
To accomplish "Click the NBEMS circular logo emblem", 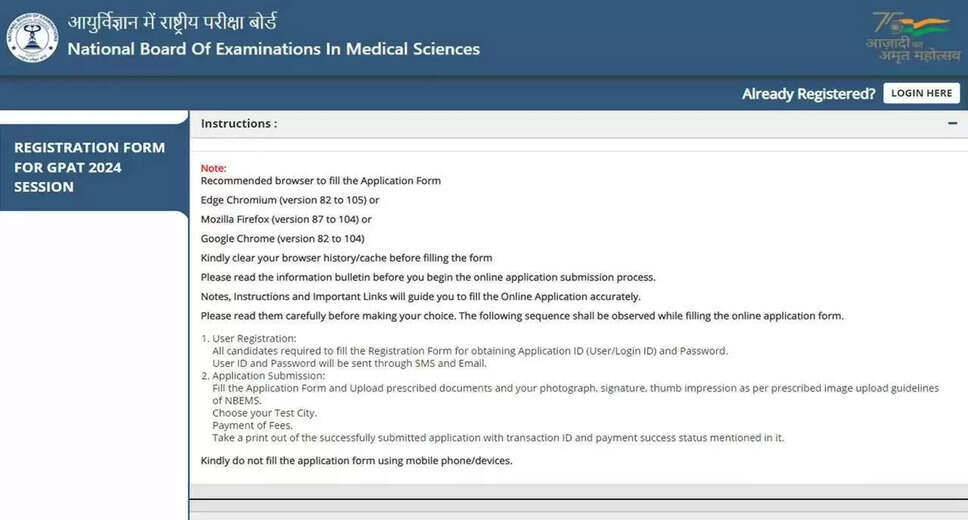I will 33,38.
